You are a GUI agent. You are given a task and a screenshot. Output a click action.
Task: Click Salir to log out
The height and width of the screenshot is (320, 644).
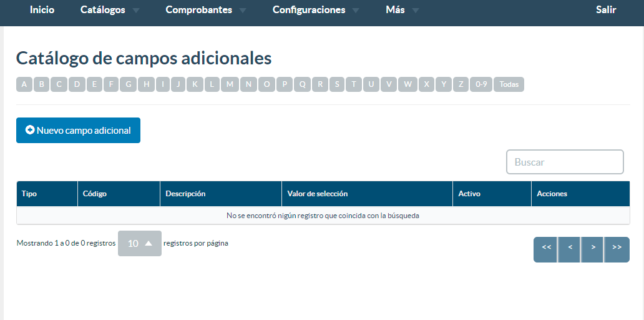[606, 10]
